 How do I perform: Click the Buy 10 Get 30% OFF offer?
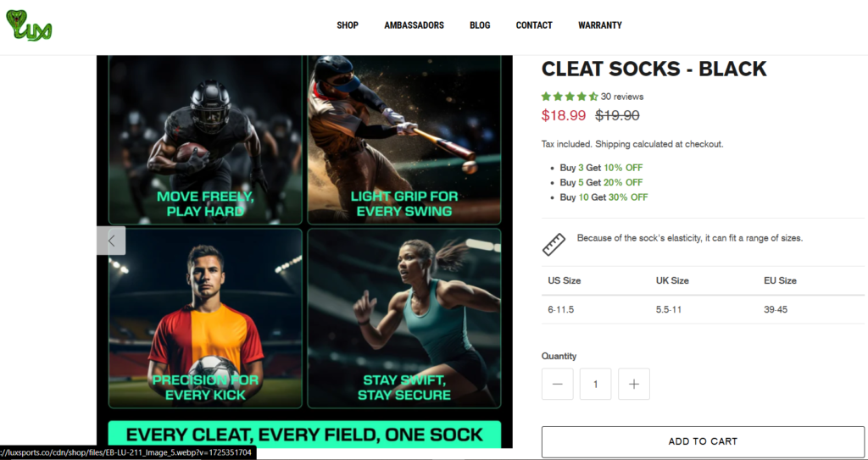604,197
